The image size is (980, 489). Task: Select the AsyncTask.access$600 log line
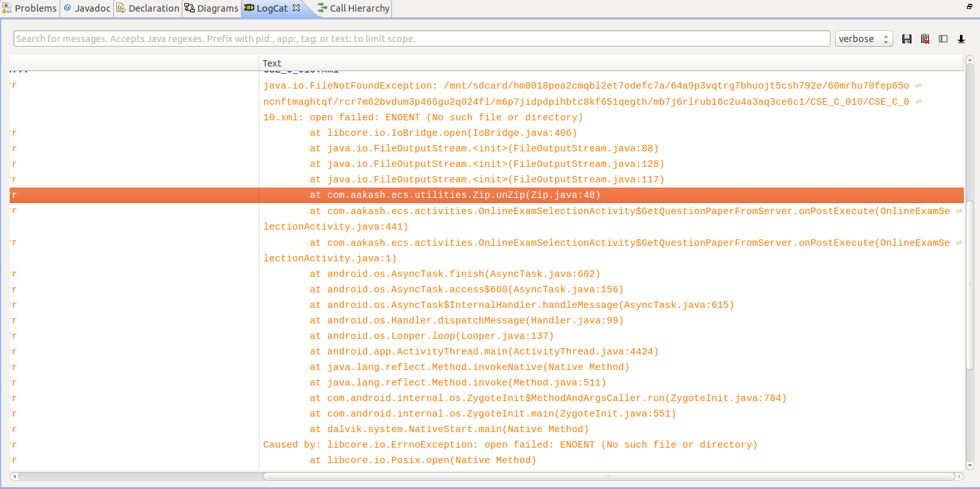click(x=486, y=289)
